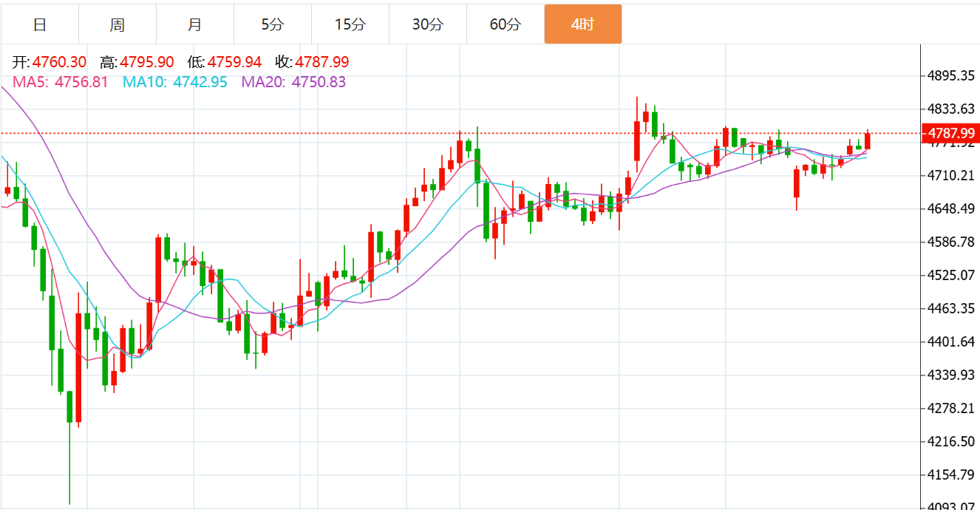The height and width of the screenshot is (510, 980).
Task: Click the highlighted orange 4时 tab
Action: coord(582,24)
